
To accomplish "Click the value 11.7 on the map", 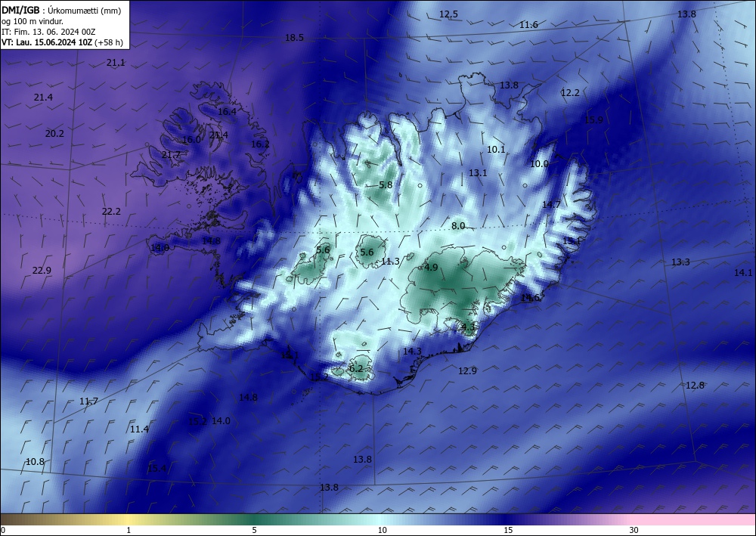I will (x=88, y=401).
